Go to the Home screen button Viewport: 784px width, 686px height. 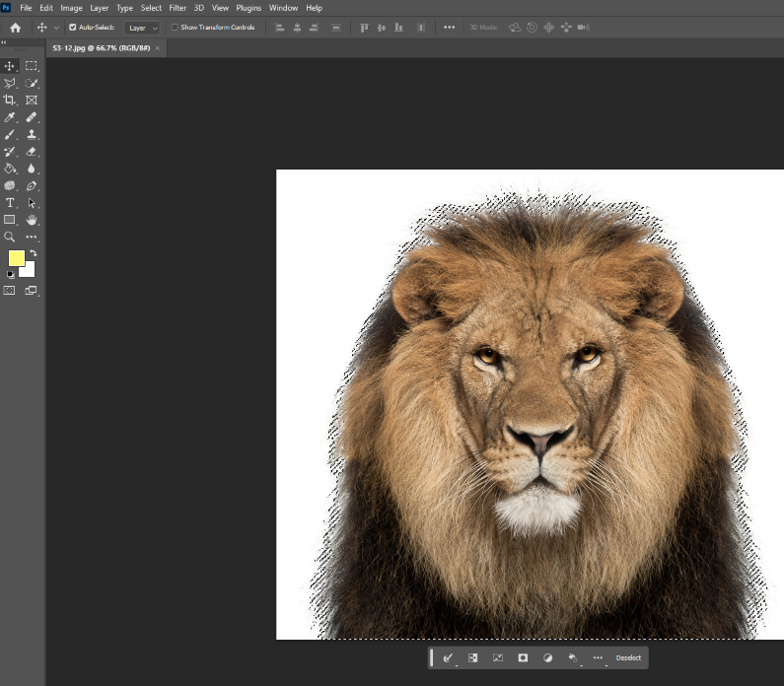pos(16,28)
